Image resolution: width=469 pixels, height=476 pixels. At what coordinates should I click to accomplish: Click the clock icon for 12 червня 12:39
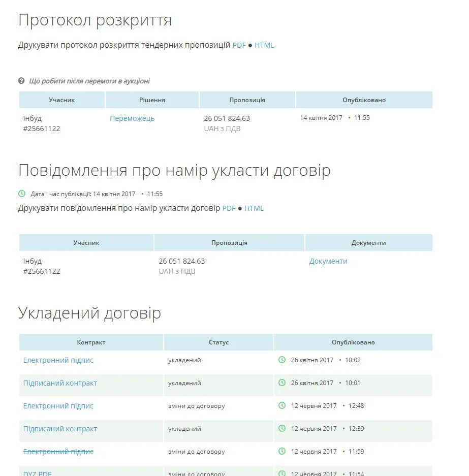282,428
